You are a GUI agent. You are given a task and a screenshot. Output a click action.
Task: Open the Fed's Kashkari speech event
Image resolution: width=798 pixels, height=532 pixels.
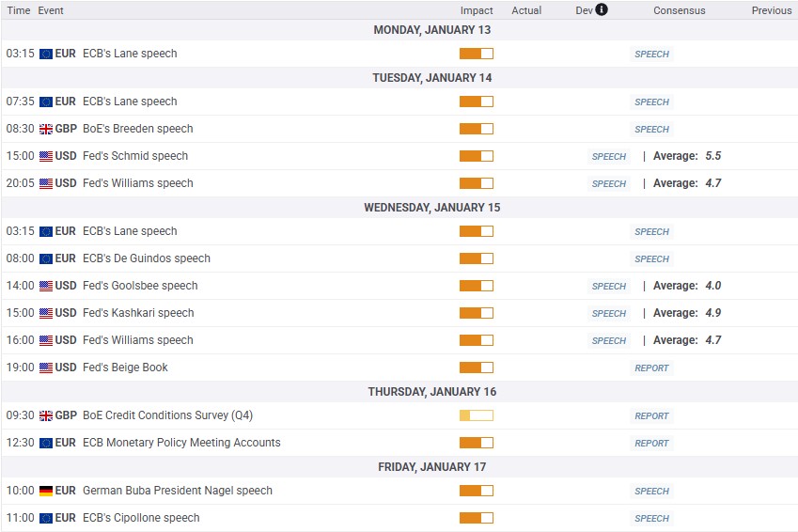pyautogui.click(x=138, y=313)
